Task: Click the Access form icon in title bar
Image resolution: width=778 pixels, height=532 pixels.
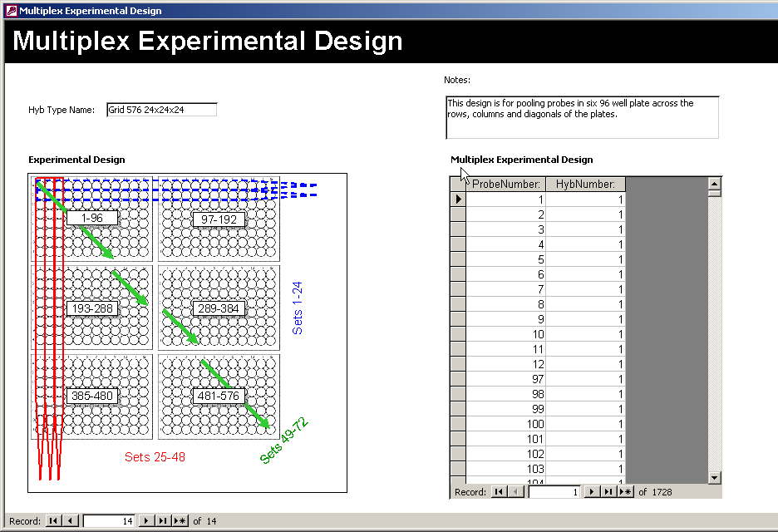Action: pos(10,11)
